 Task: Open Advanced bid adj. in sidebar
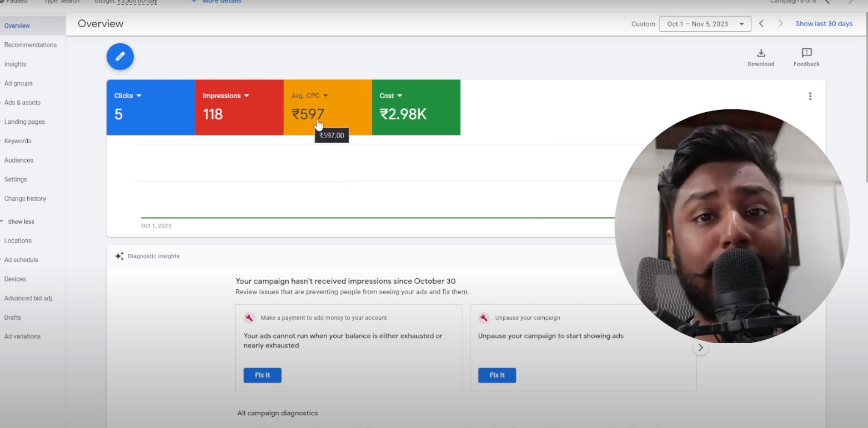[x=28, y=298]
